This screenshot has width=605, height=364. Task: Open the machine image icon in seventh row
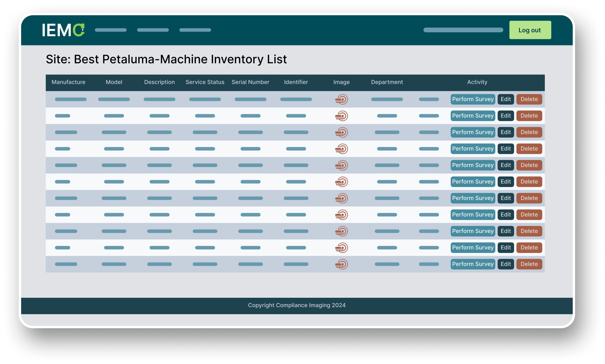coord(342,198)
